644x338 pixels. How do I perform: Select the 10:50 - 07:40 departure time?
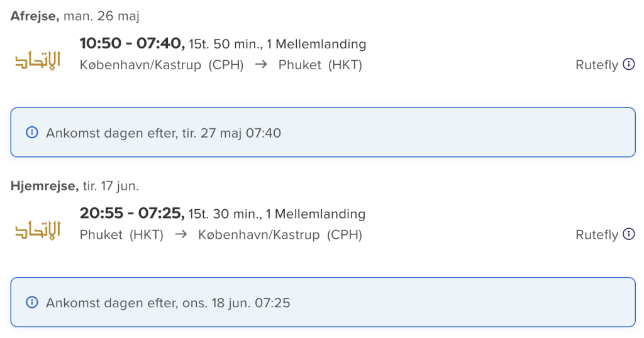point(132,43)
